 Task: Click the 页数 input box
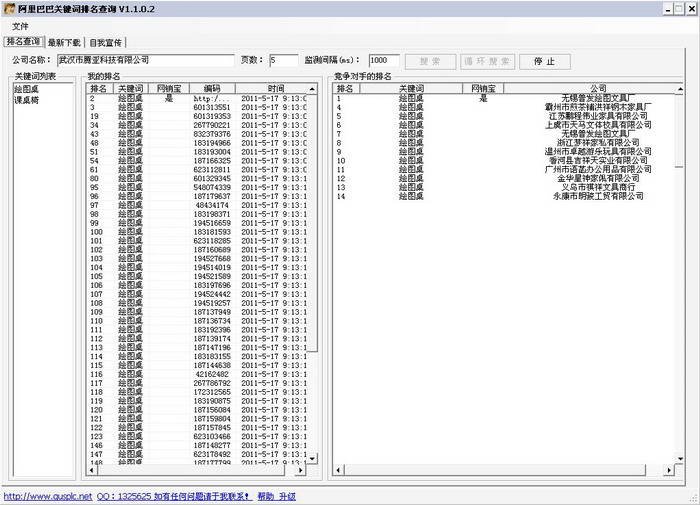[x=283, y=61]
